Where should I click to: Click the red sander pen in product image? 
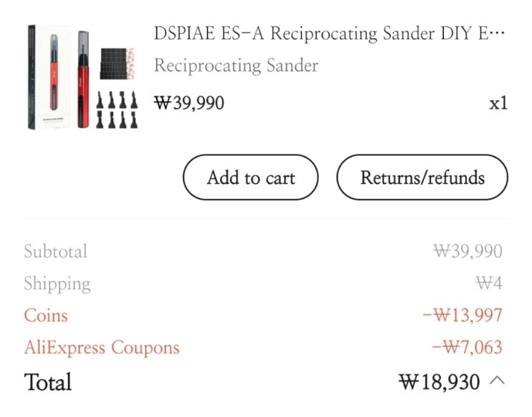tap(84, 79)
